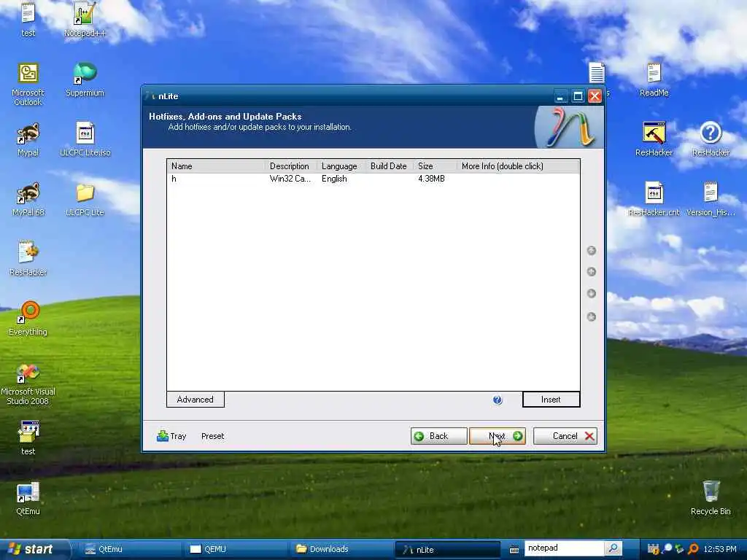747x560 pixels.
Task: Click the green nLite tray icon
Action: click(679, 550)
